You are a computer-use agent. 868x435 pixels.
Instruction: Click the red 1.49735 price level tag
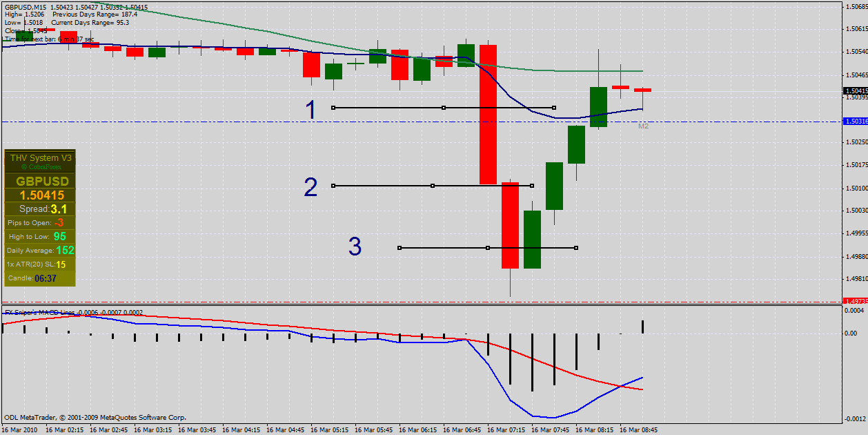click(855, 301)
